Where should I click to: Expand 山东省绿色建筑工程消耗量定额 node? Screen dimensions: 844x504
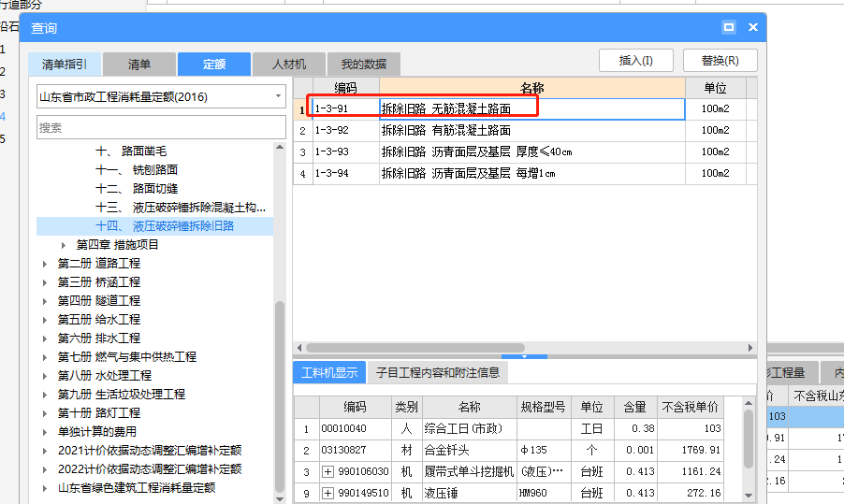[45, 488]
